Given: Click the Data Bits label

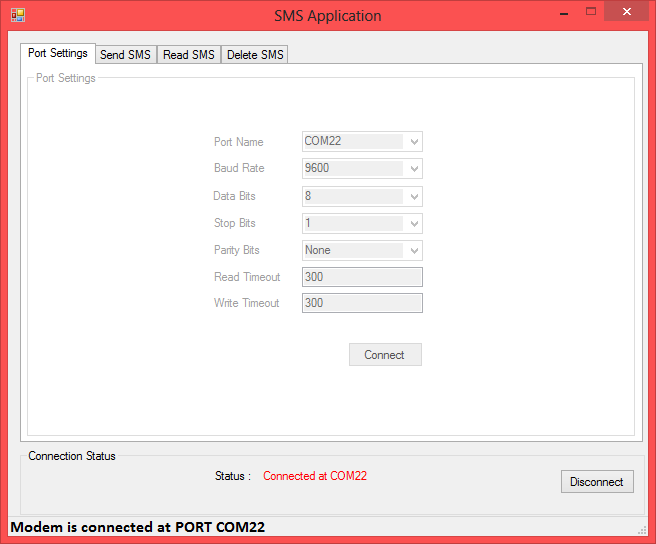Looking at the screenshot, I should (x=234, y=196).
